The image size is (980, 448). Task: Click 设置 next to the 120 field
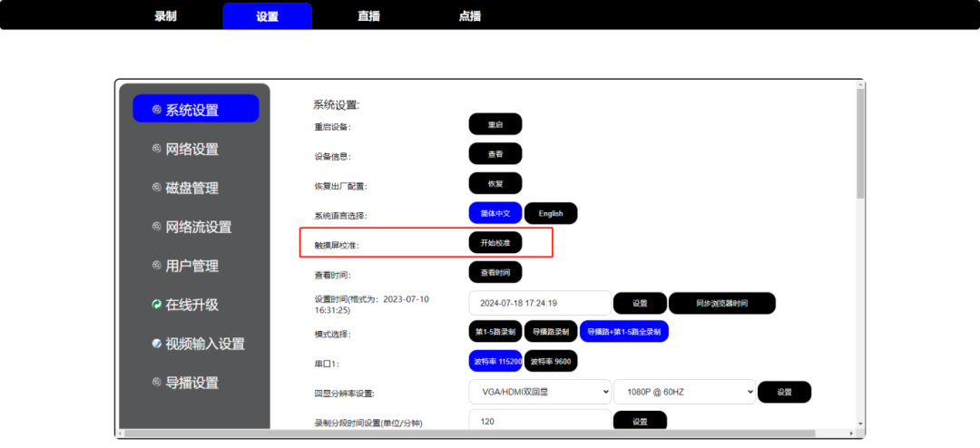pyautogui.click(x=640, y=421)
